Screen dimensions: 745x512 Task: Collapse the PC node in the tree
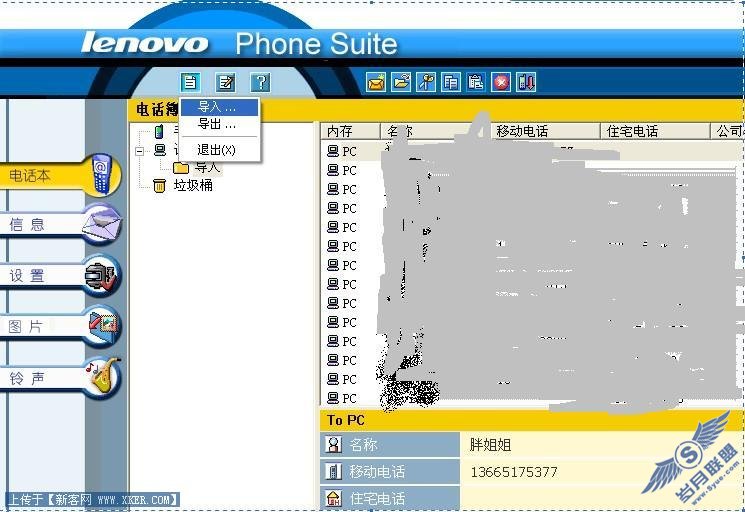pyautogui.click(x=140, y=151)
